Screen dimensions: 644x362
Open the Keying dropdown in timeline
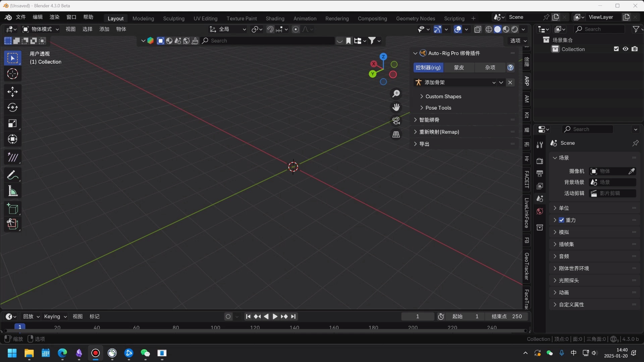pos(55,317)
